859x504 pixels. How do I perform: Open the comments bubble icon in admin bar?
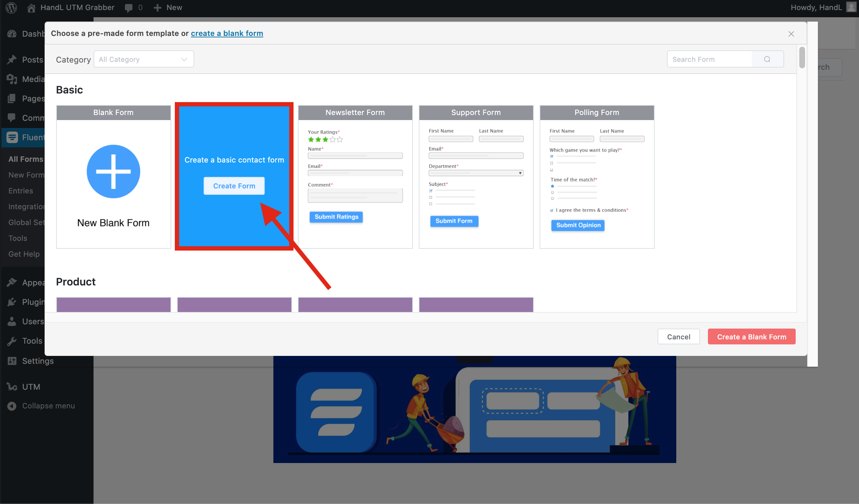tap(128, 8)
